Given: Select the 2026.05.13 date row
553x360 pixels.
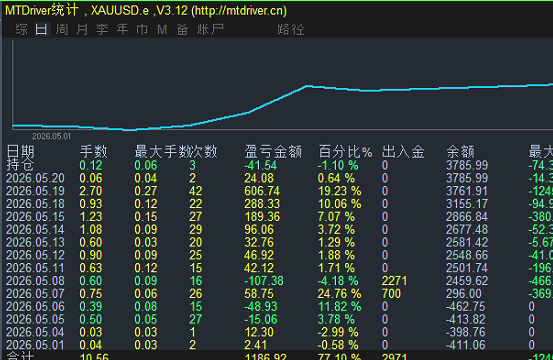Looking at the screenshot, I should point(35,242).
